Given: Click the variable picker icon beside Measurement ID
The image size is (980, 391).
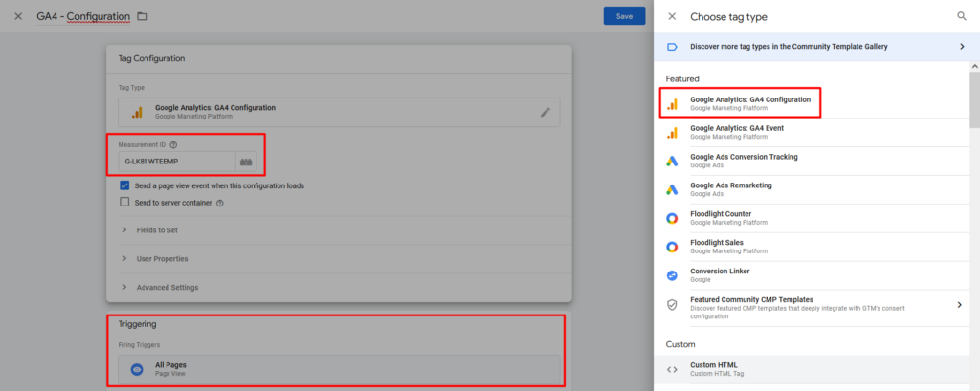Looking at the screenshot, I should click(x=246, y=162).
